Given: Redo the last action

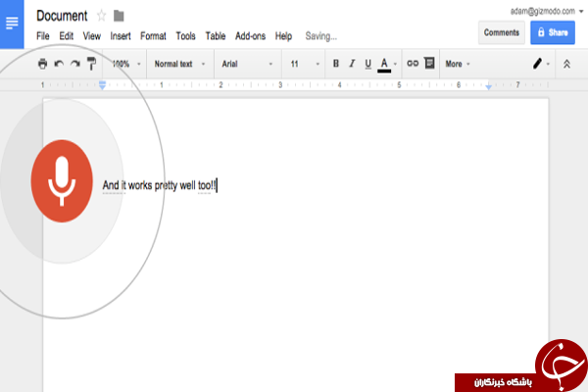Looking at the screenshot, I should pos(75,64).
